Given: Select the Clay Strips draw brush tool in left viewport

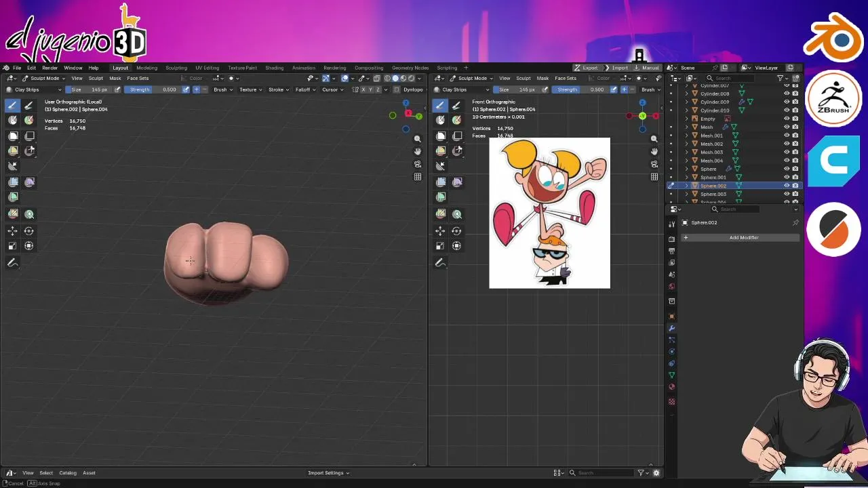Looking at the screenshot, I should click(13, 105).
